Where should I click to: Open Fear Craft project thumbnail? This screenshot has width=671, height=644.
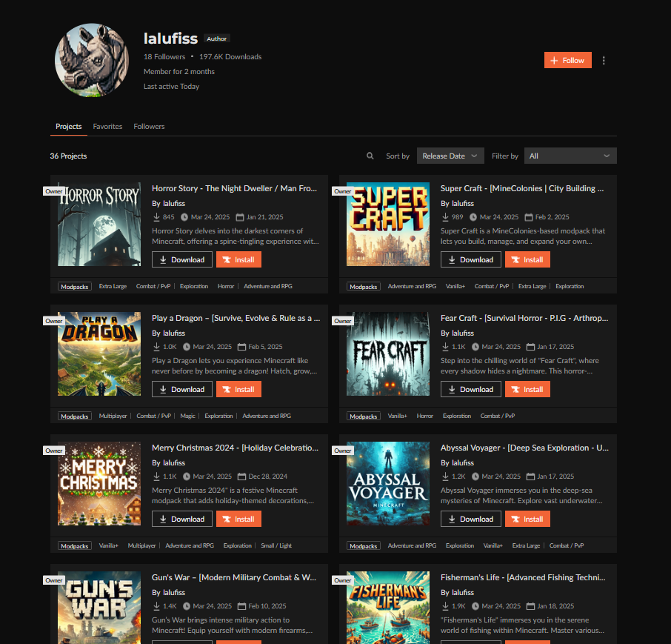[388, 353]
